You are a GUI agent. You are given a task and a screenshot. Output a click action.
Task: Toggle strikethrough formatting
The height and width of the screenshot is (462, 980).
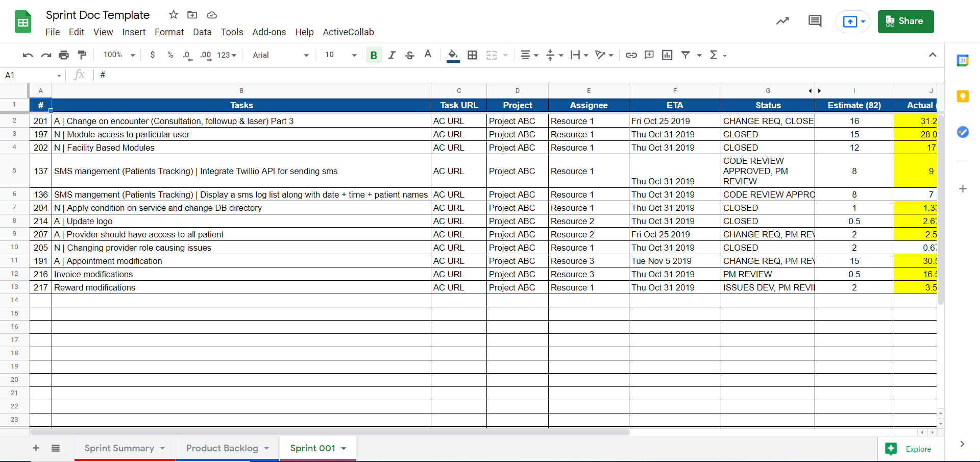pos(410,55)
